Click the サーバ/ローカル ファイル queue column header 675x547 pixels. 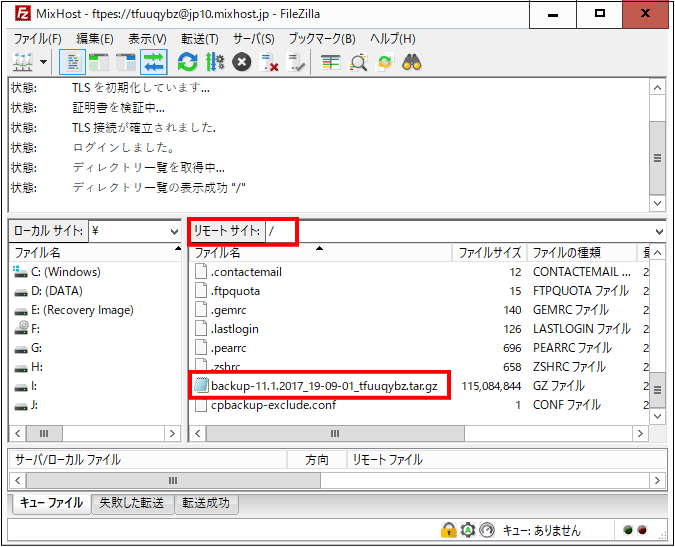(x=148, y=460)
